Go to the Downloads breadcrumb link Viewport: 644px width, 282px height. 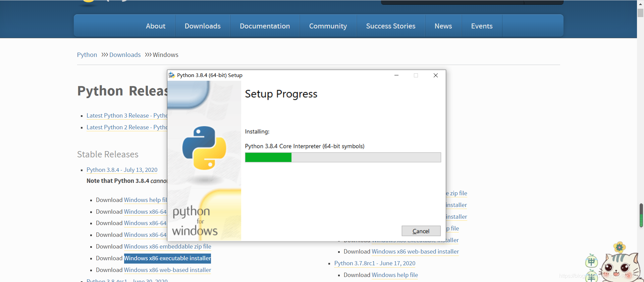[125, 55]
